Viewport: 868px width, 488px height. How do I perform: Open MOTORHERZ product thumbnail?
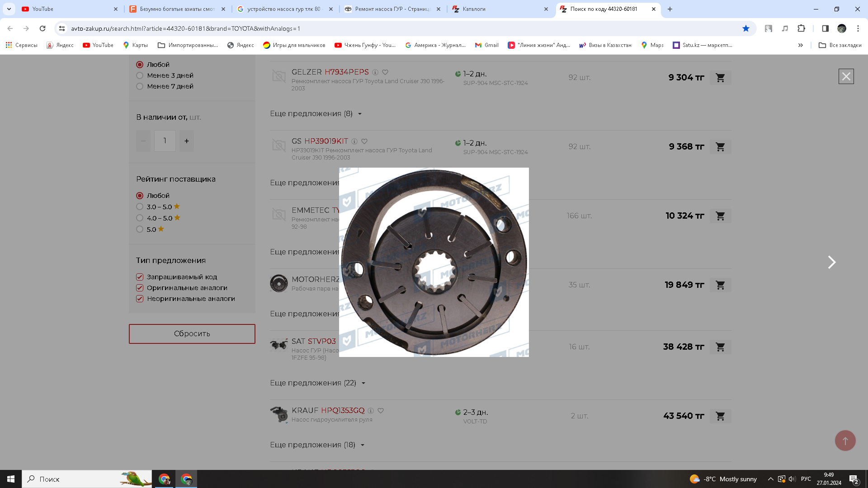click(x=279, y=283)
